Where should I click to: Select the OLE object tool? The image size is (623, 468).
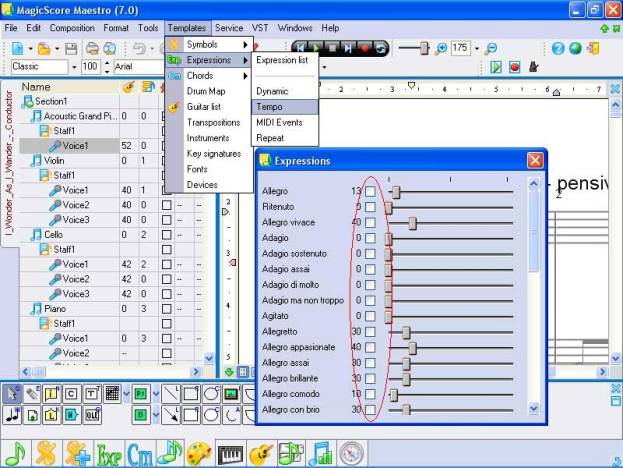(x=92, y=415)
